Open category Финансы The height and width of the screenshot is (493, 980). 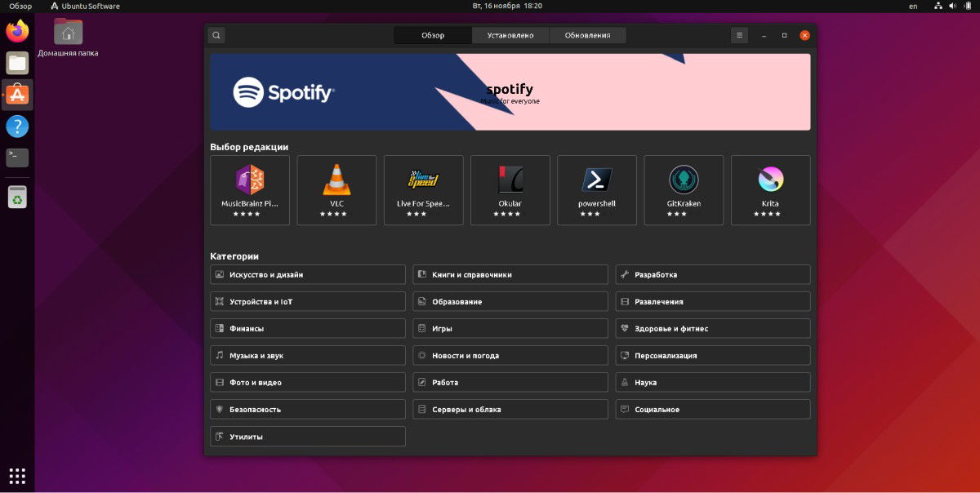coord(307,328)
